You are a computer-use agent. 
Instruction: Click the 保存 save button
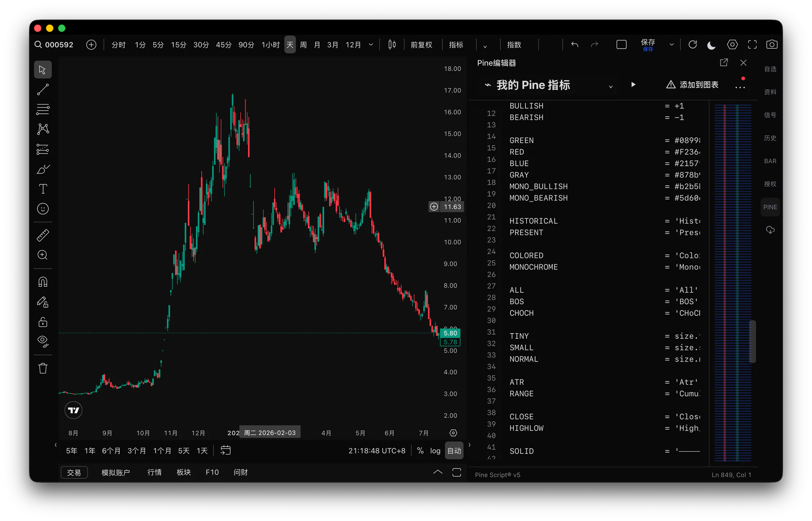tap(648, 45)
